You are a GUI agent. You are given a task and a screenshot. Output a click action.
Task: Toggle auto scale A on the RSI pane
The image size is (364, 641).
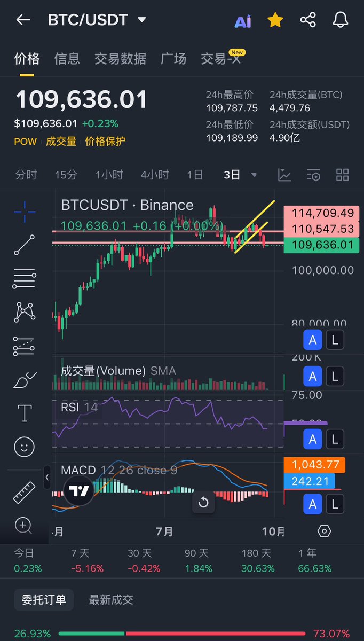coord(313,440)
